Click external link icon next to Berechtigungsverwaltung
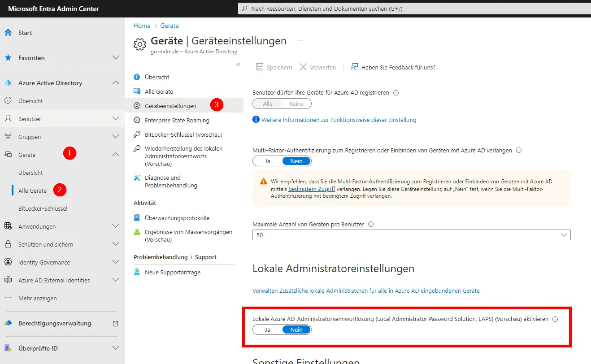 [115, 324]
